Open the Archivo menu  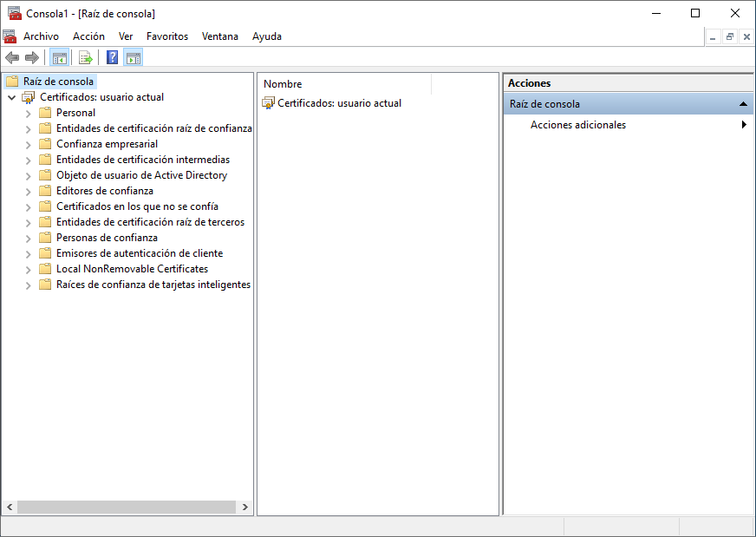coord(41,36)
